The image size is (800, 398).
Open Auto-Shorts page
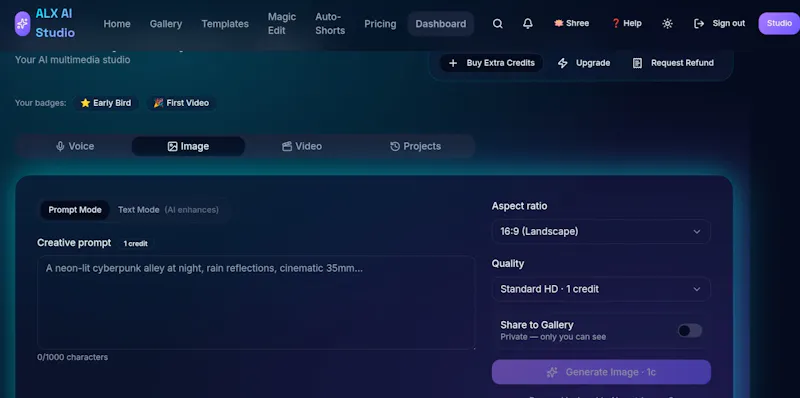(x=330, y=24)
